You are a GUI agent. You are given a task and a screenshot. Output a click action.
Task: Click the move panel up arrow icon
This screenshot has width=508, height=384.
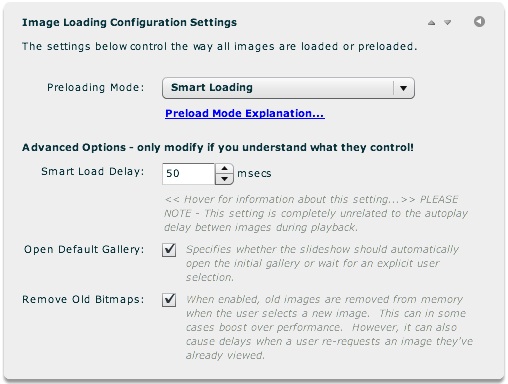(x=431, y=23)
